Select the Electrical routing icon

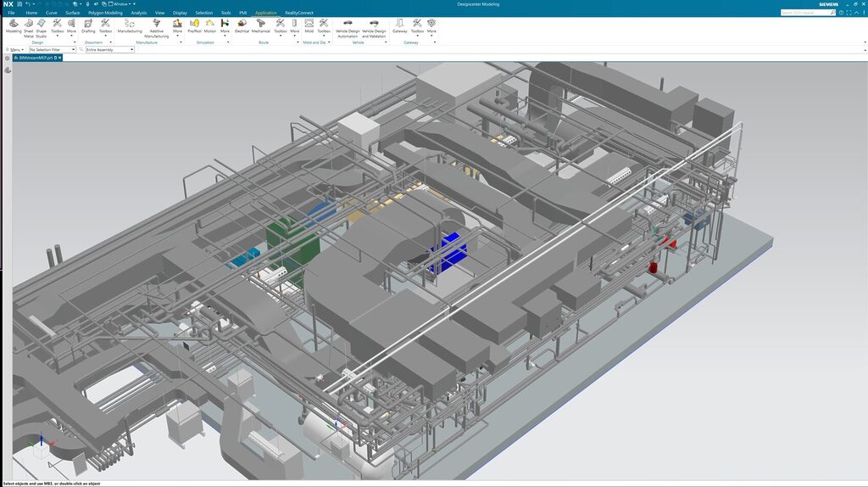pyautogui.click(x=242, y=25)
